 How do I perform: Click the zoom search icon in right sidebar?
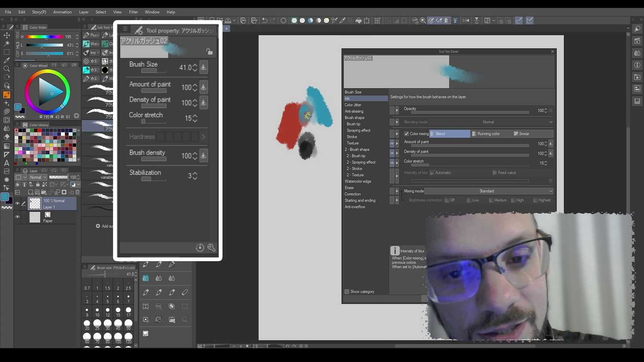(x=637, y=29)
